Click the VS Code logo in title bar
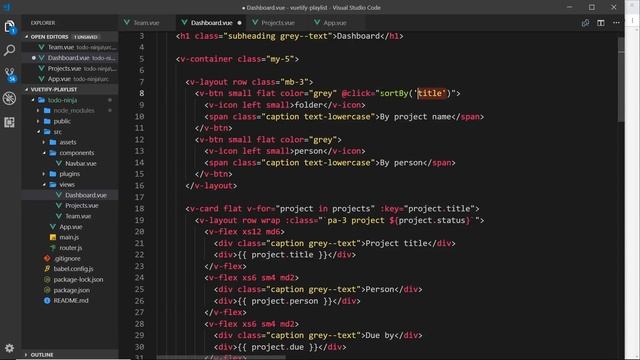Screen dimensions: 640x360 pyautogui.click(x=7, y=7)
